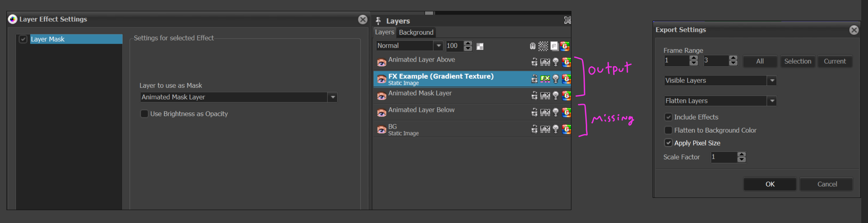Check Flatten to Background Color

[x=668, y=130]
